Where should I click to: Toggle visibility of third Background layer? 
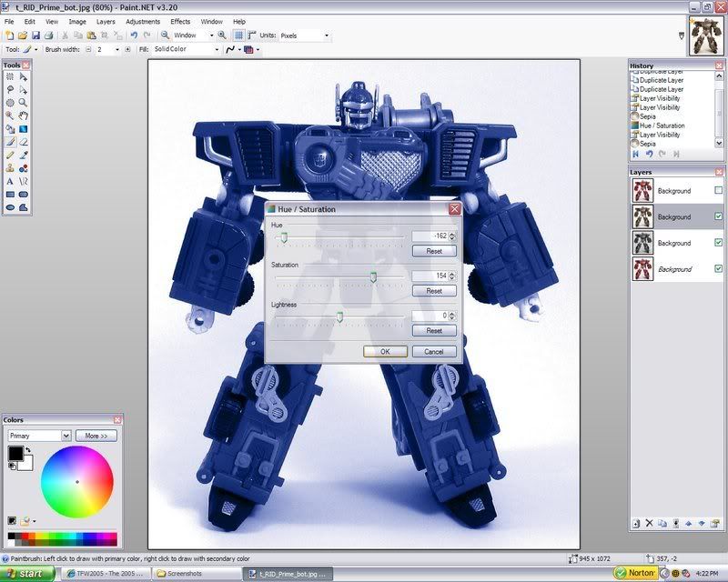(719, 242)
